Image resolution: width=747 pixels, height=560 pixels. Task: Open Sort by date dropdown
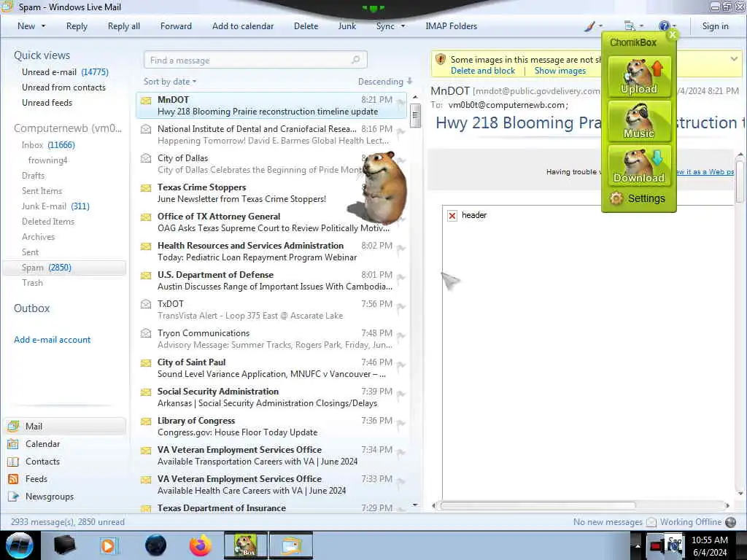(x=170, y=82)
